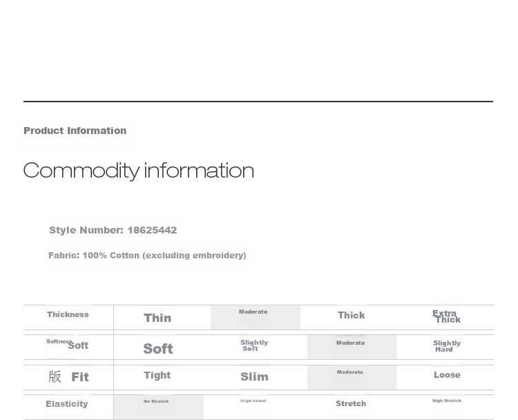Select 'Loose' in the Fit row

click(447, 374)
